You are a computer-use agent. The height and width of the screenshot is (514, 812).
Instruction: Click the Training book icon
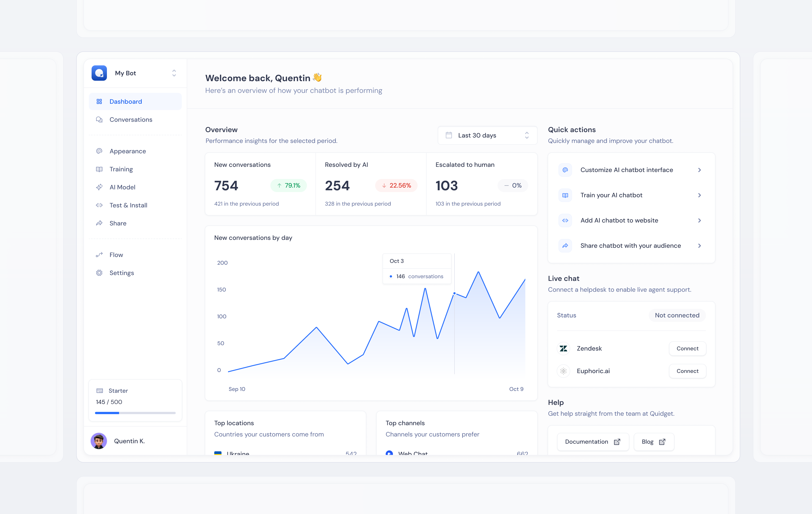(99, 169)
